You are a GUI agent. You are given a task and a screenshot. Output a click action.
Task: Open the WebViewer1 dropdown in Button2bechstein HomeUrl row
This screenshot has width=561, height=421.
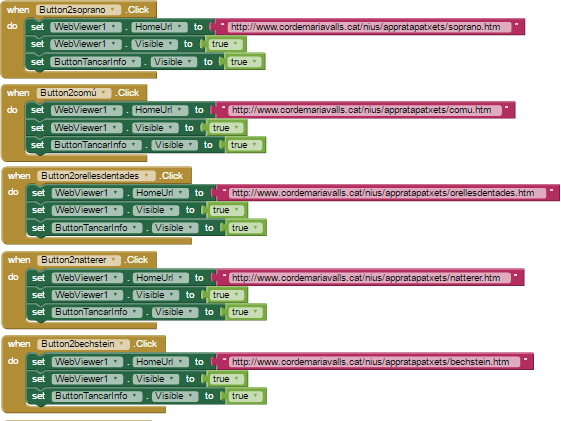pos(87,362)
